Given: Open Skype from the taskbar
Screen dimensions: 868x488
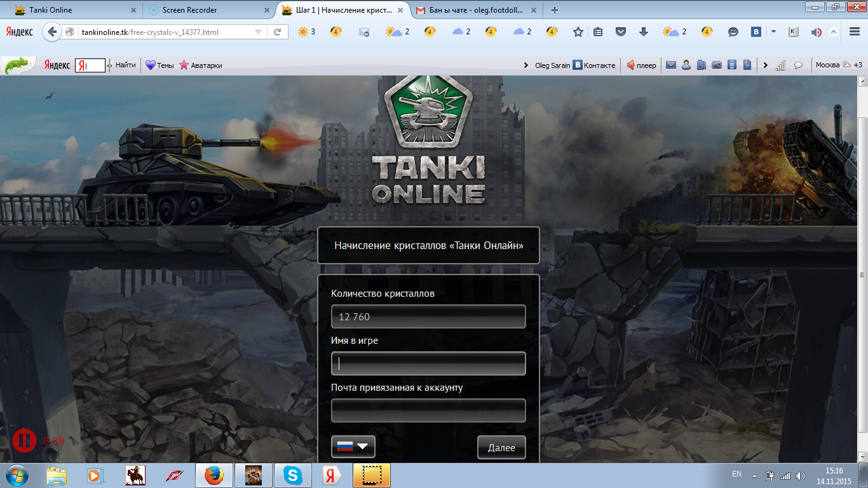Looking at the screenshot, I should click(293, 475).
